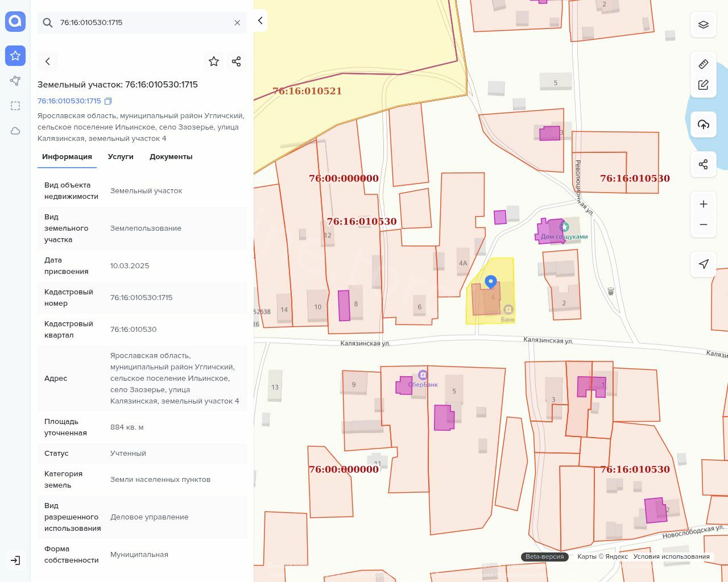Share this land plot card

coord(237,61)
